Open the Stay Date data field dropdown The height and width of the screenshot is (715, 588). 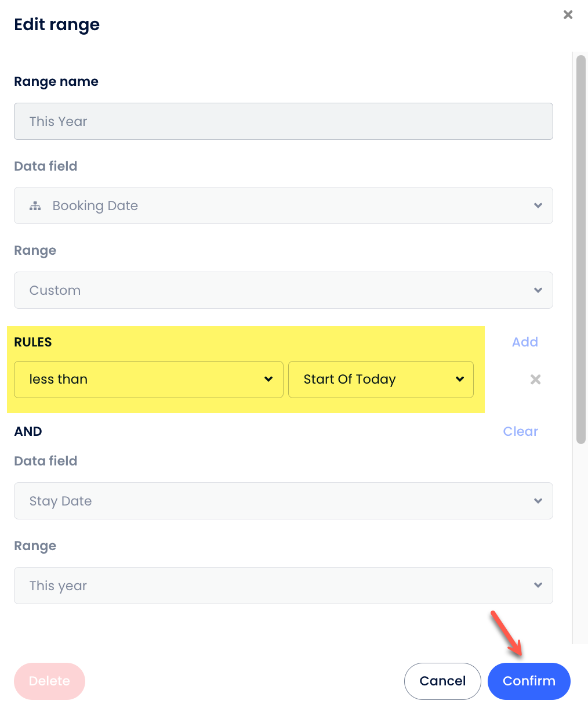(283, 501)
